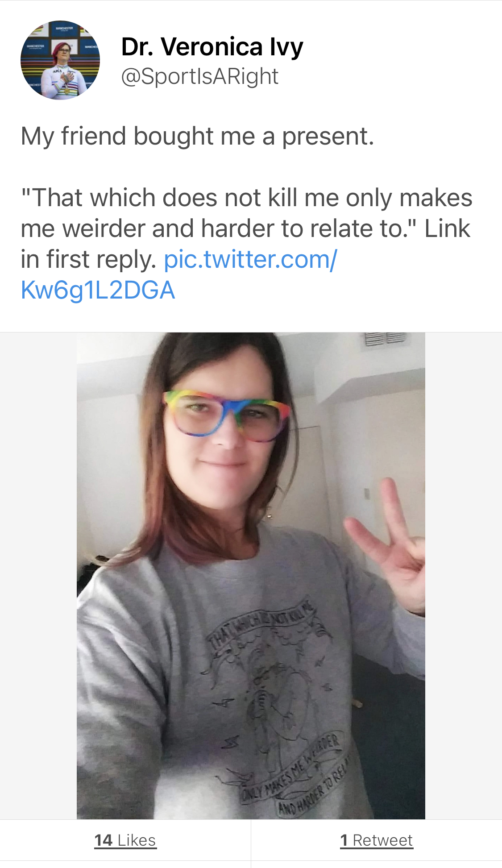Follow the pic.twitter.com/ link
Screen dimensions: 502x868
point(251,259)
